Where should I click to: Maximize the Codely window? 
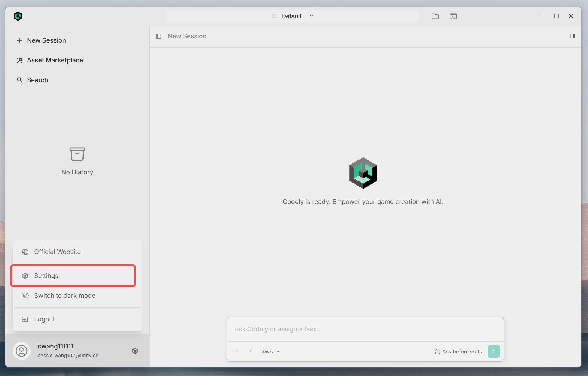(557, 16)
